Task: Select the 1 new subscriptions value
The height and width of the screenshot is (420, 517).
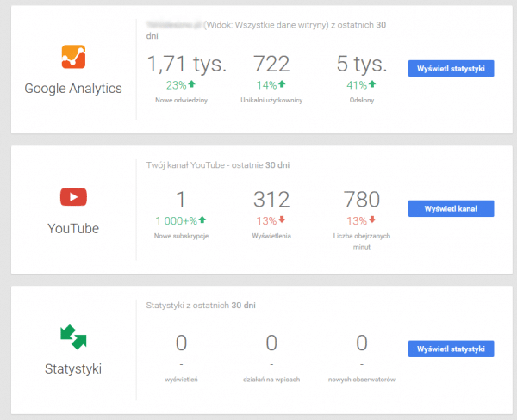Action: coord(181,200)
